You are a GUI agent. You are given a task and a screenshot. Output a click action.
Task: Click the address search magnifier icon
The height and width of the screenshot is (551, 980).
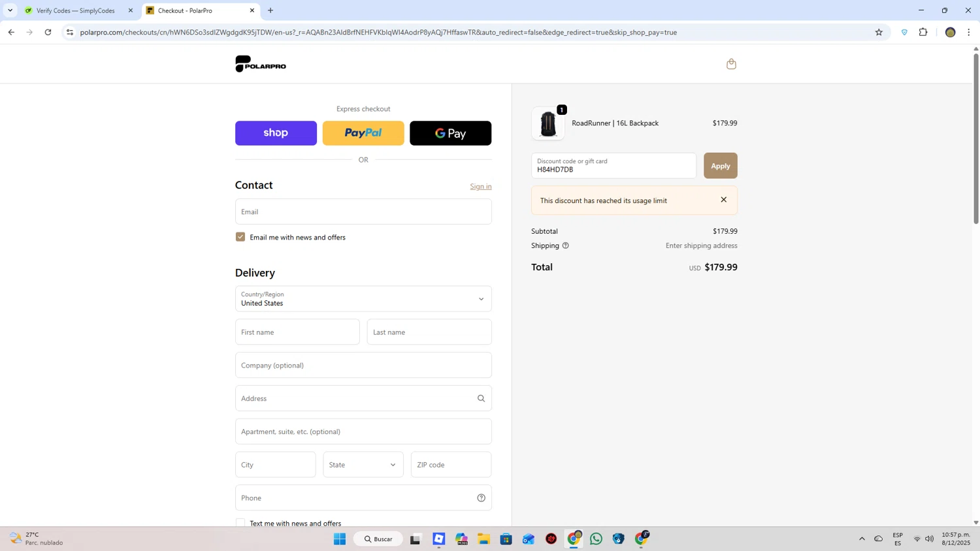click(481, 398)
